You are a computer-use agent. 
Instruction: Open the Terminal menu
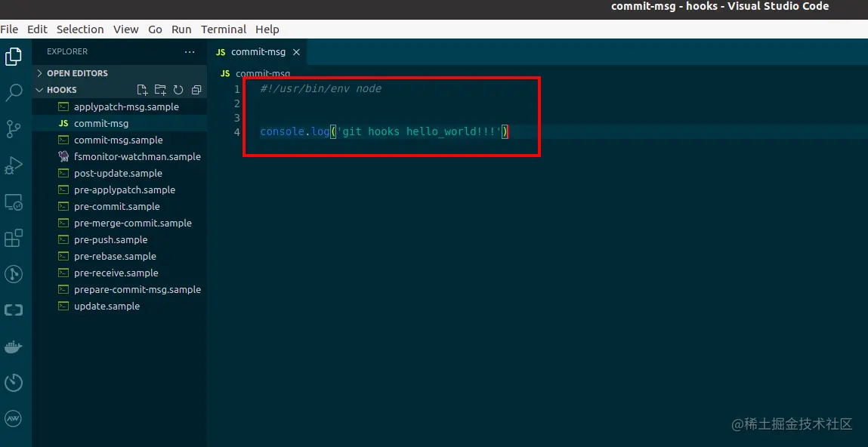(223, 29)
